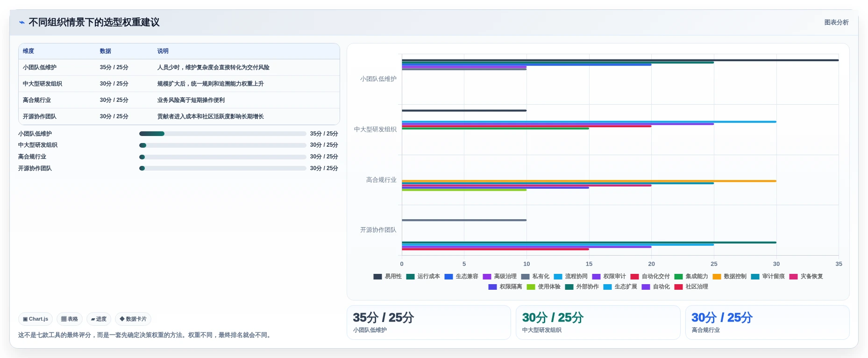868x358 pixels.
Task: Select the 数据卡片 tag chip
Action: [x=133, y=319]
